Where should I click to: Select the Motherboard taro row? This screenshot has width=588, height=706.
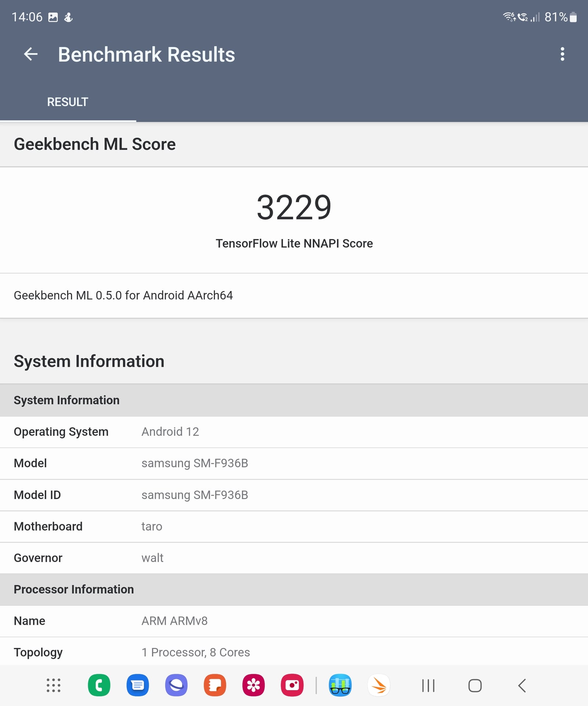click(294, 526)
